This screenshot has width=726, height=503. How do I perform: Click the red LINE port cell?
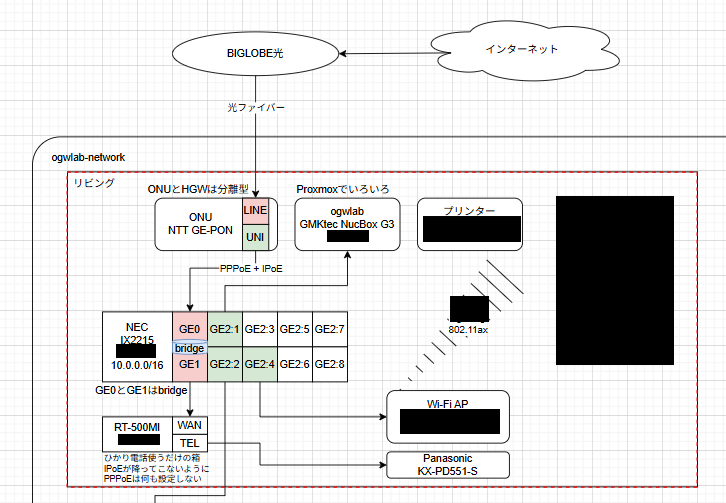255,210
